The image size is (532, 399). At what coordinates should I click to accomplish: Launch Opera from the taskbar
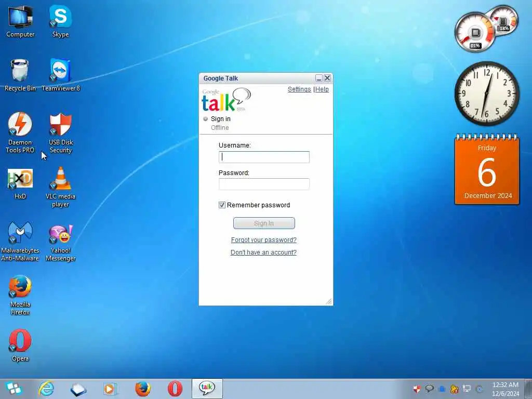175,389
